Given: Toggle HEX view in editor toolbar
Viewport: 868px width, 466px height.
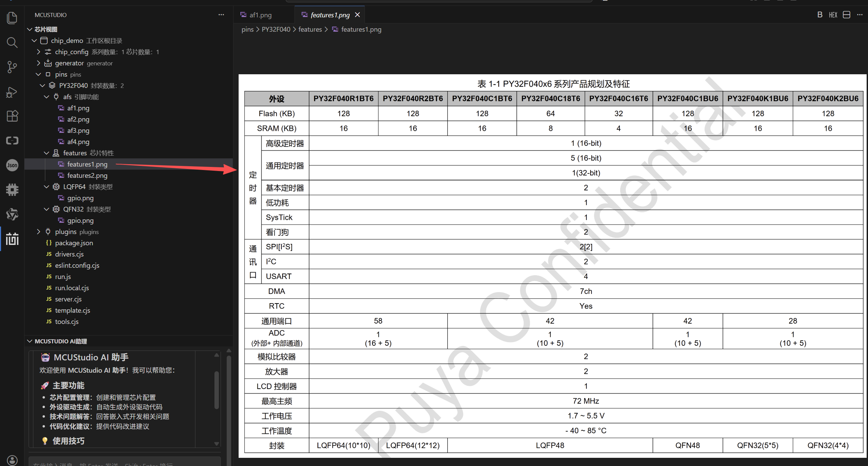Looking at the screenshot, I should coord(833,15).
